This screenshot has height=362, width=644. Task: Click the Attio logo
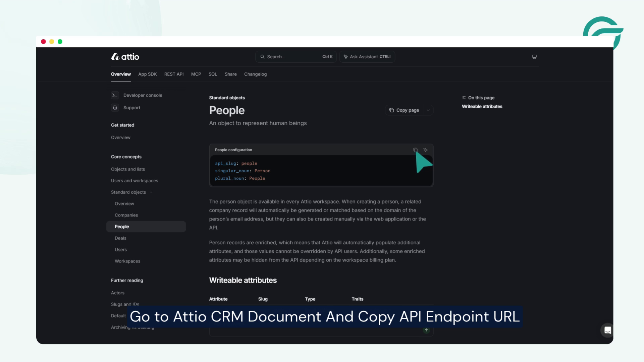click(x=125, y=57)
